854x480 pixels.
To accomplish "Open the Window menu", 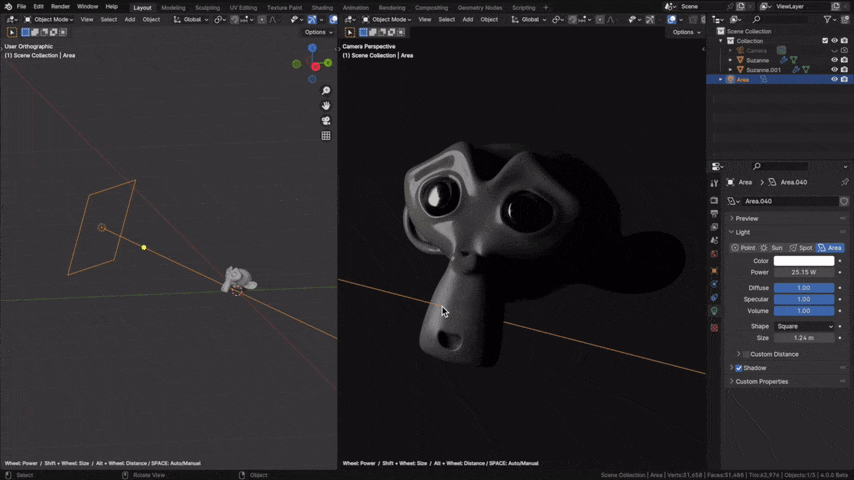I will tap(87, 7).
